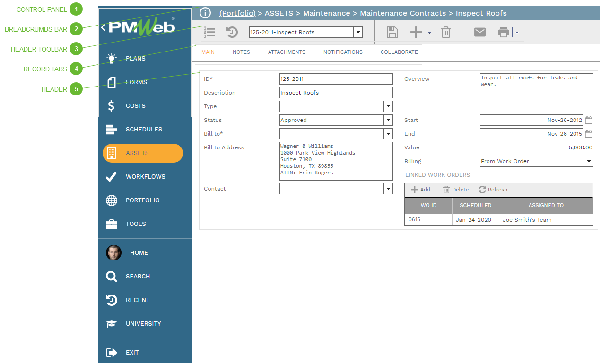Open the numbered record list icon
The height and width of the screenshot is (364, 601).
209,32
